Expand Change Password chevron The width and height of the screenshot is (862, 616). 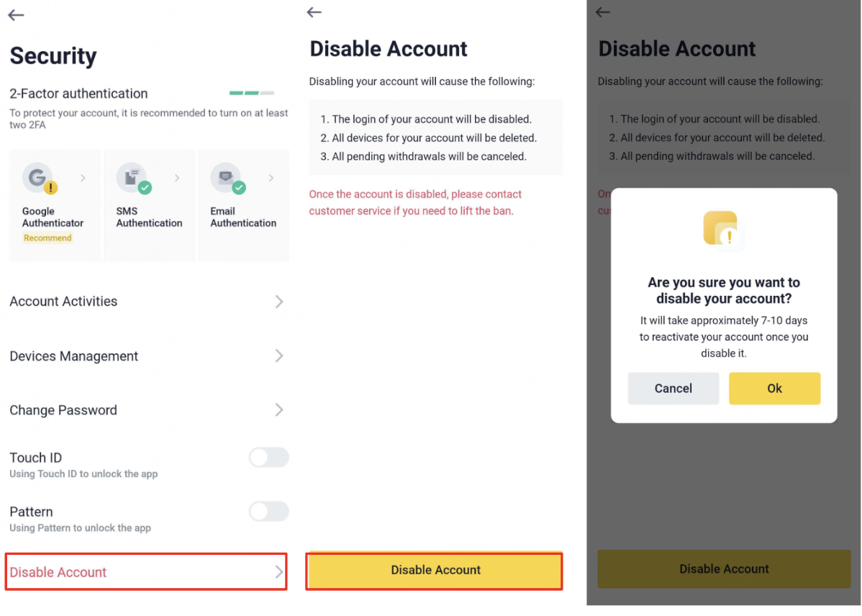coord(279,410)
